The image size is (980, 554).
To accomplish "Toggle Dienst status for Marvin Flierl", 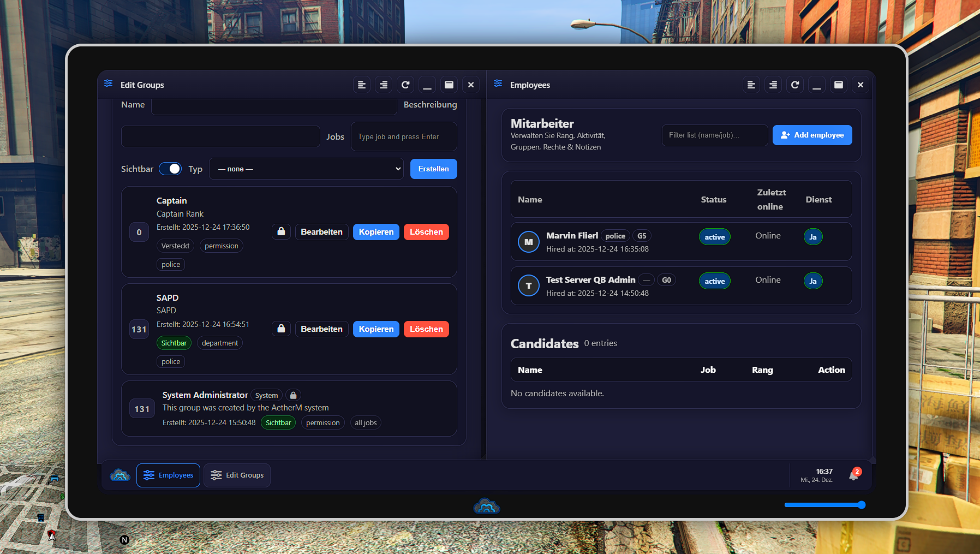I will click(812, 237).
